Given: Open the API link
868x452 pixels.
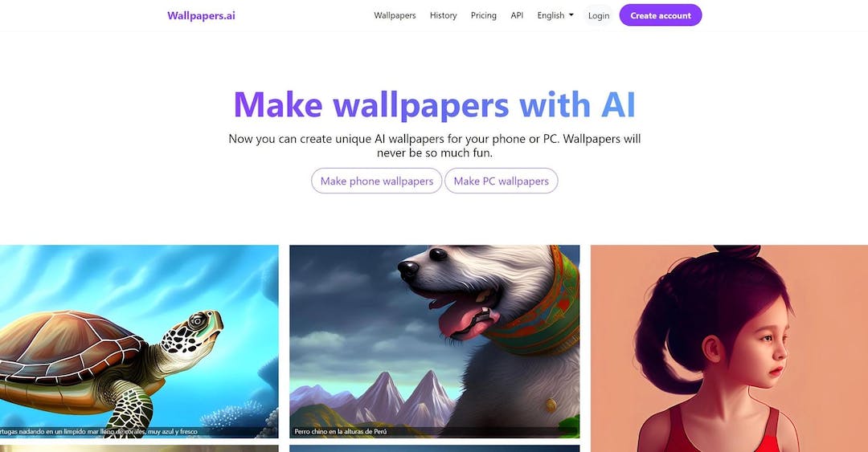Looking at the screenshot, I should coord(517,15).
